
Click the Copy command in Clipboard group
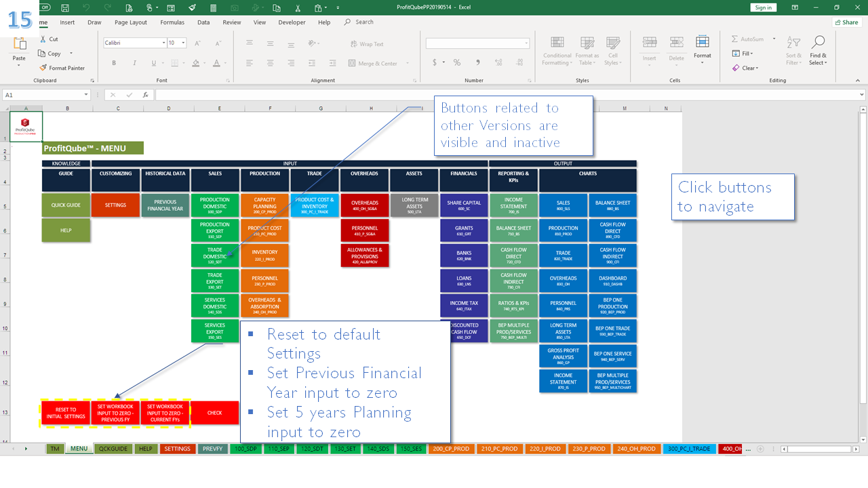[50, 54]
